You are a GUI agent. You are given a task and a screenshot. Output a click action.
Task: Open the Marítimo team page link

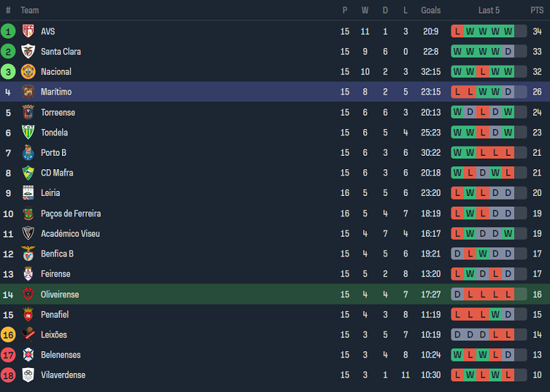pos(56,92)
